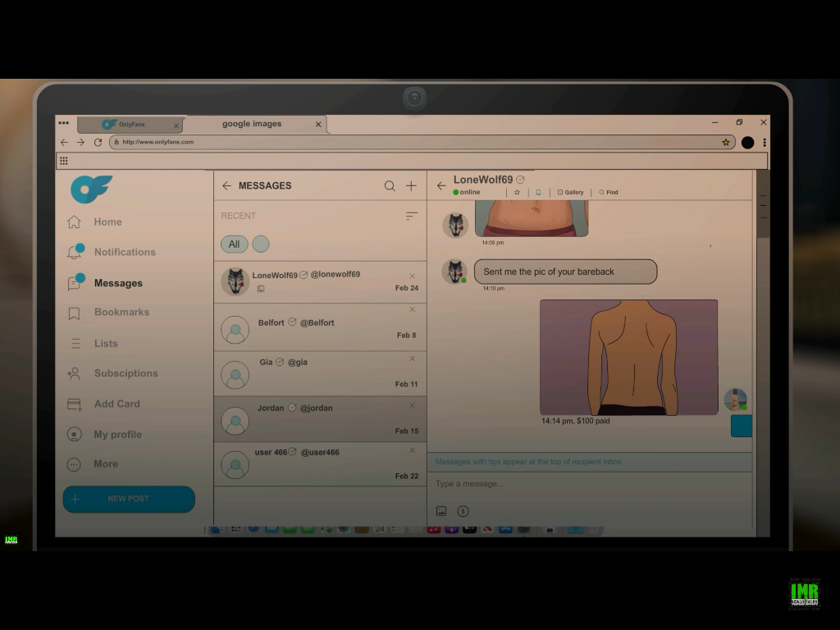This screenshot has width=840, height=630.
Task: Remove the Gia conversation with X
Action: (412, 358)
